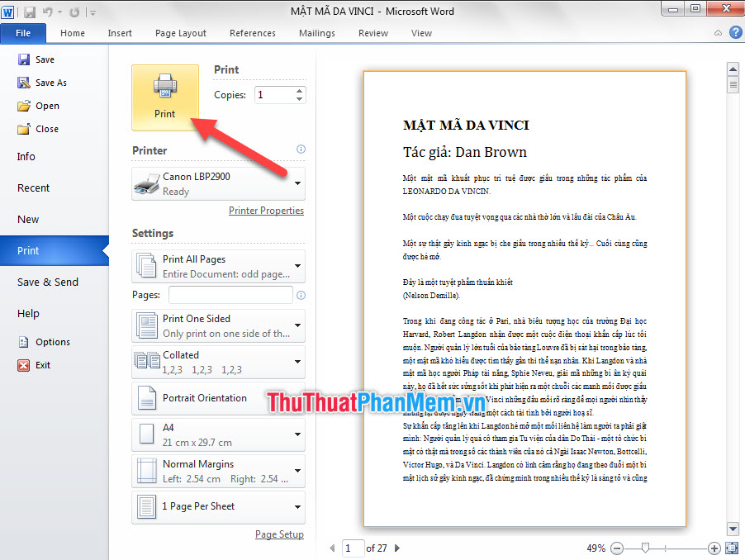Click the zoom in plus button
Screen dimensions: 745x560
[x=714, y=548]
